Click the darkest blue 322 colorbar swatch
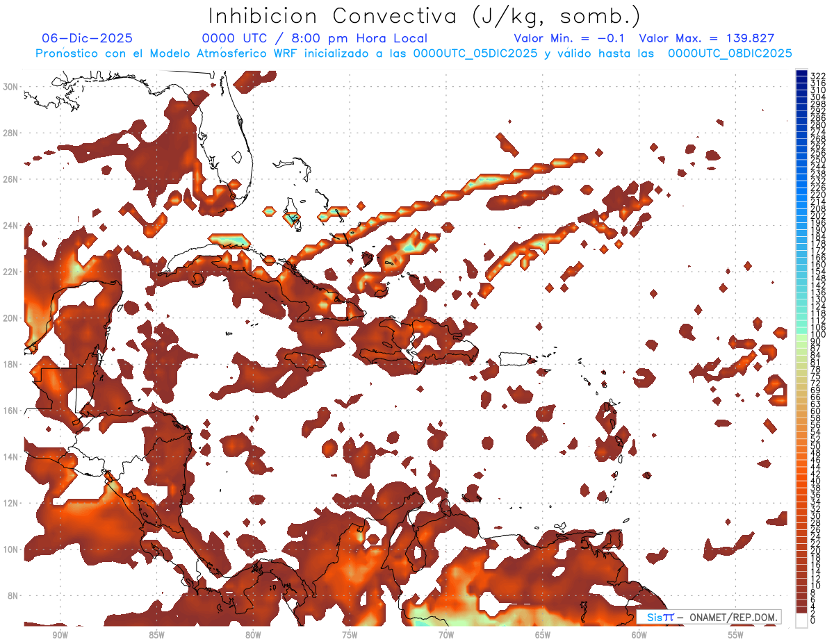 click(x=801, y=73)
